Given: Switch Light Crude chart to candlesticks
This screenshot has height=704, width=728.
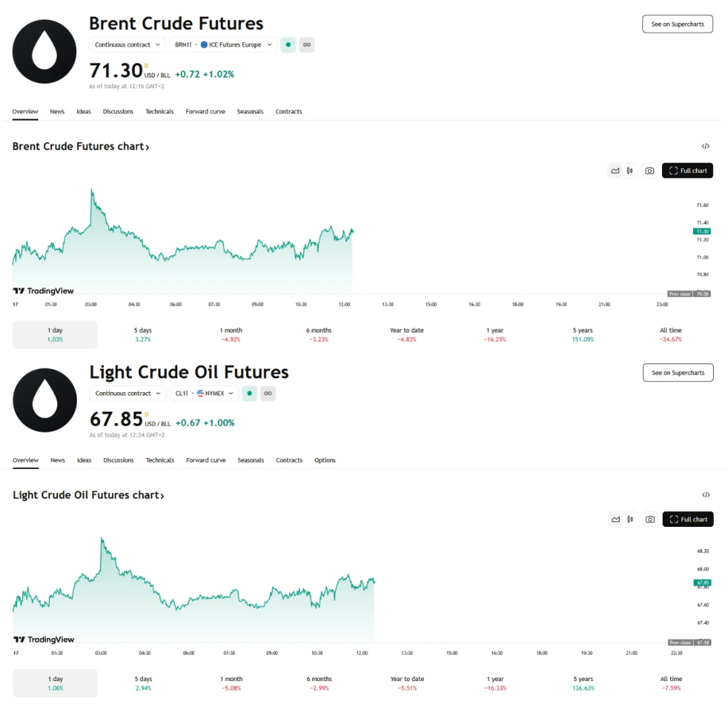Looking at the screenshot, I should pyautogui.click(x=631, y=519).
